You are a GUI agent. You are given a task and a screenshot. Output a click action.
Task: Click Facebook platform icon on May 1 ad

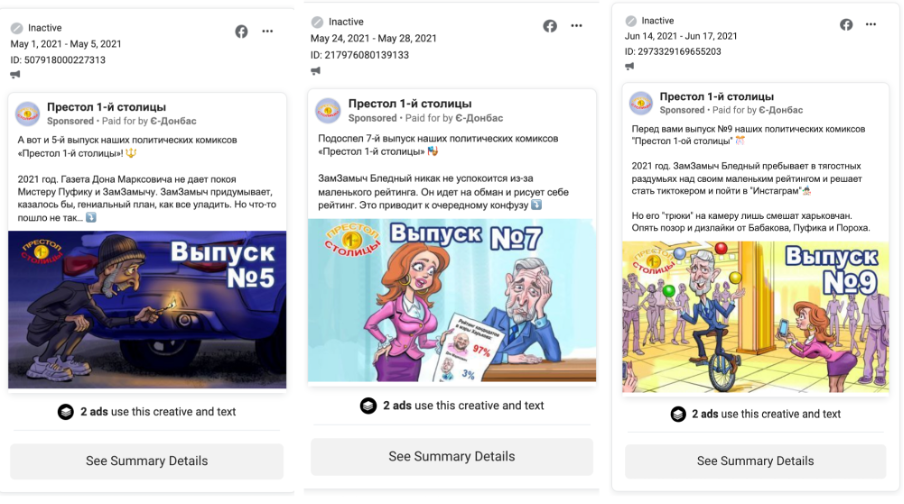click(x=241, y=31)
